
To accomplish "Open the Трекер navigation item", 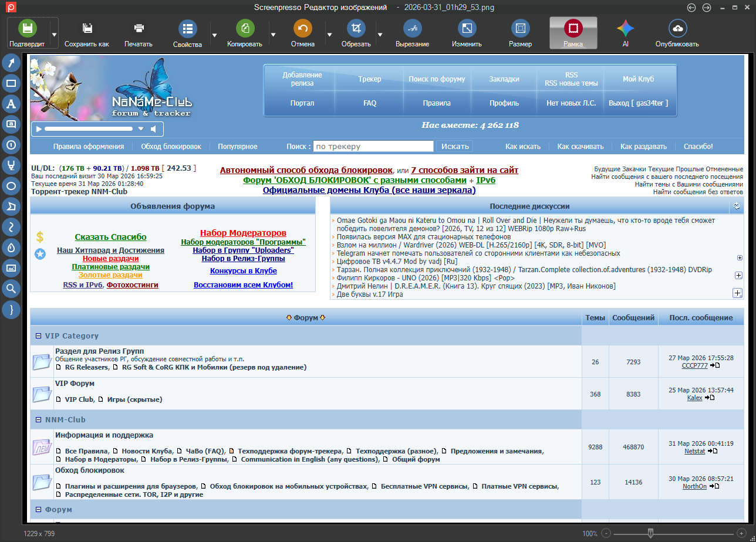I will (x=370, y=79).
